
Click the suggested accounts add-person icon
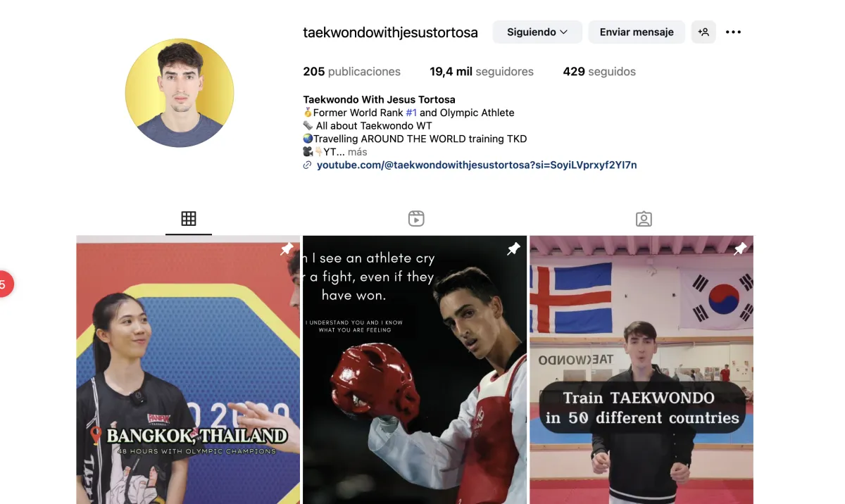coord(703,32)
